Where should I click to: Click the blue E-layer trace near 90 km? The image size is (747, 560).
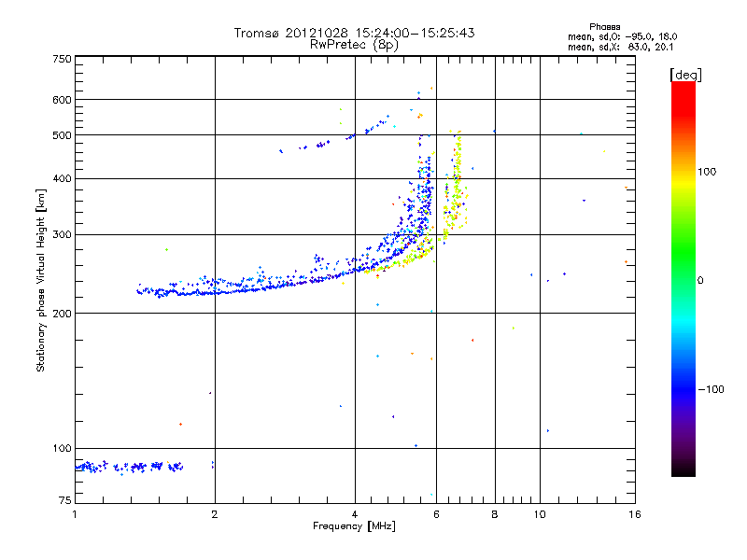pos(129,467)
